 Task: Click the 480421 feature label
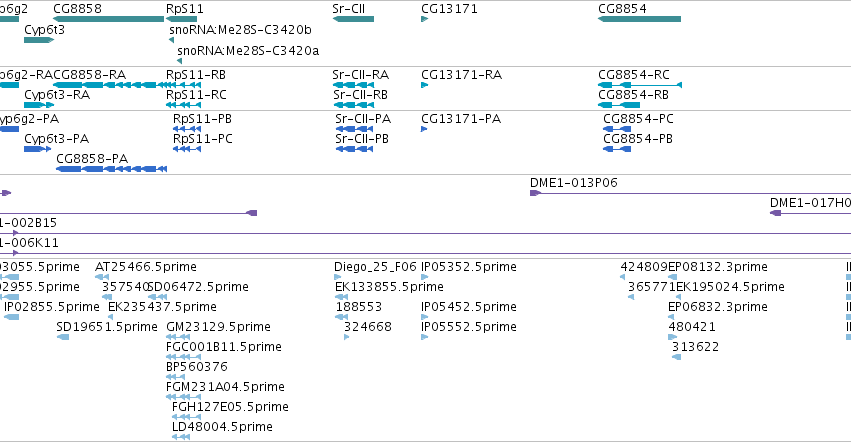(x=692, y=326)
